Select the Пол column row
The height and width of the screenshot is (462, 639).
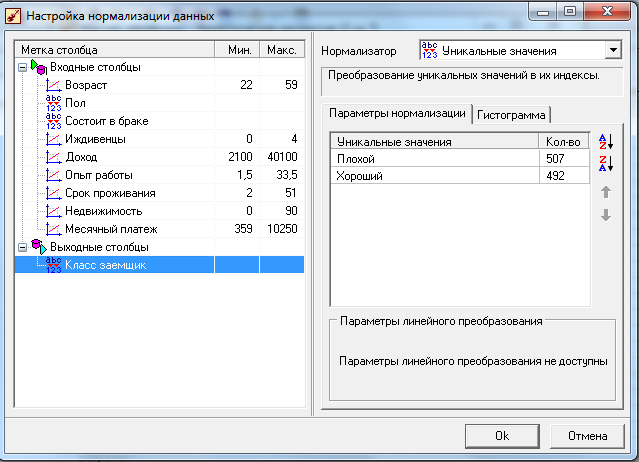coord(159,103)
